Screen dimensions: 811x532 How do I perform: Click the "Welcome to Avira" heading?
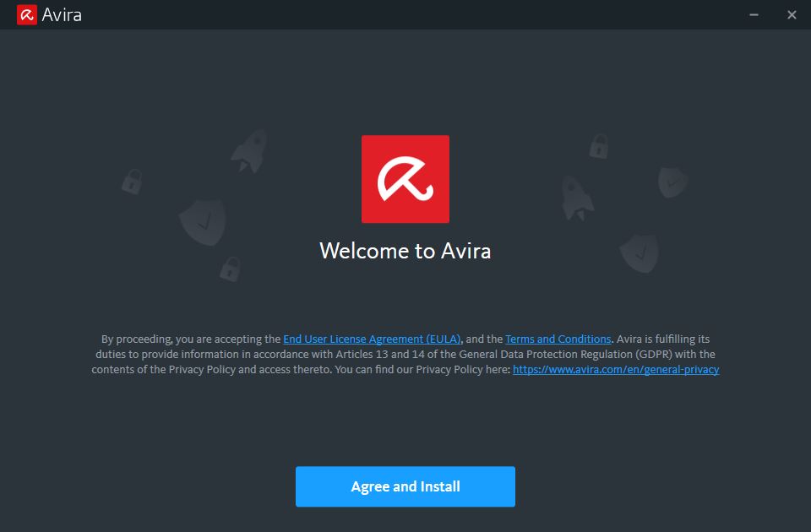(405, 252)
